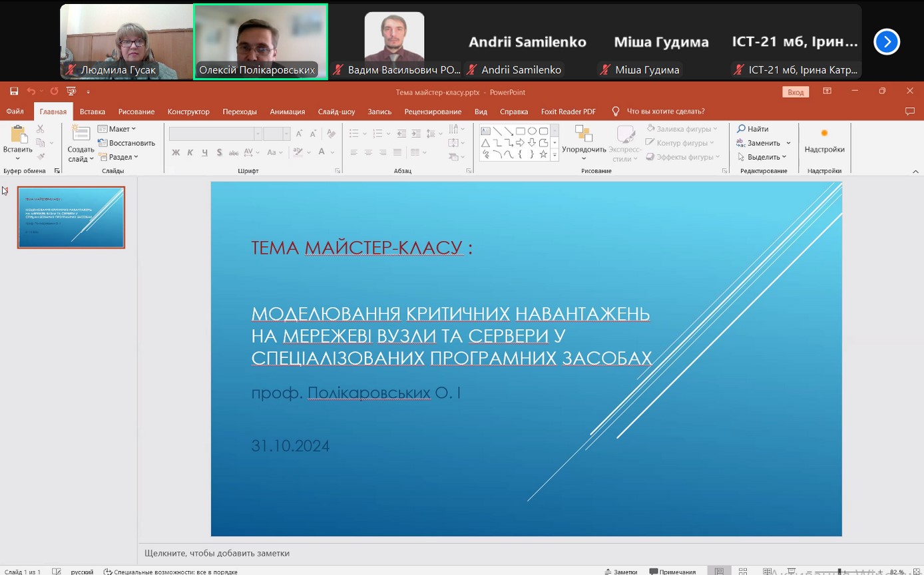Viewport: 924px width, 575px height.
Task: Click the Undo arrow icon
Action: pyautogui.click(x=31, y=91)
